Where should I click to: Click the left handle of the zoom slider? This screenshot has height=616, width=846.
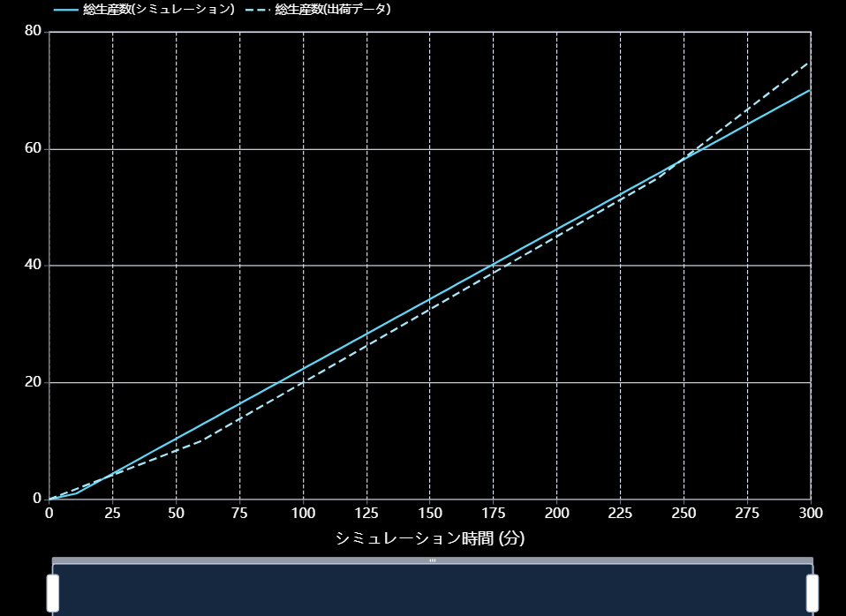click(52, 593)
